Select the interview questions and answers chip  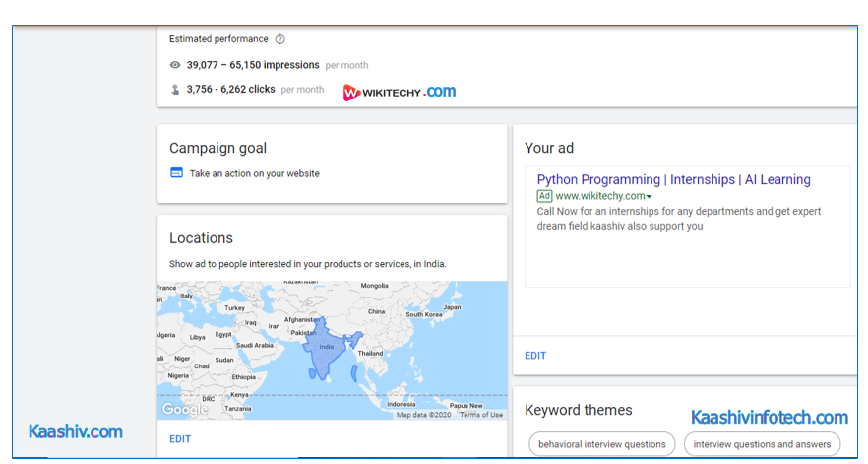point(762,444)
